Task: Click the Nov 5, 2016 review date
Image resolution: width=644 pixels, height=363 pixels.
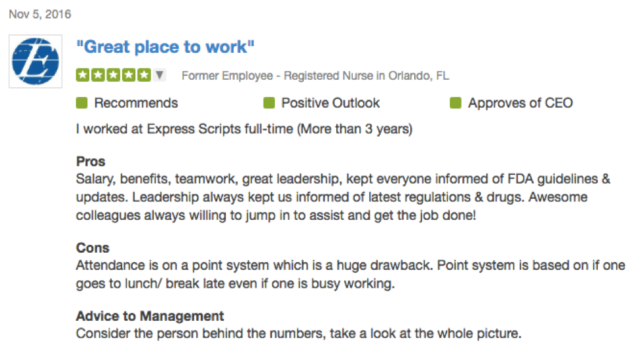Action: pos(40,15)
